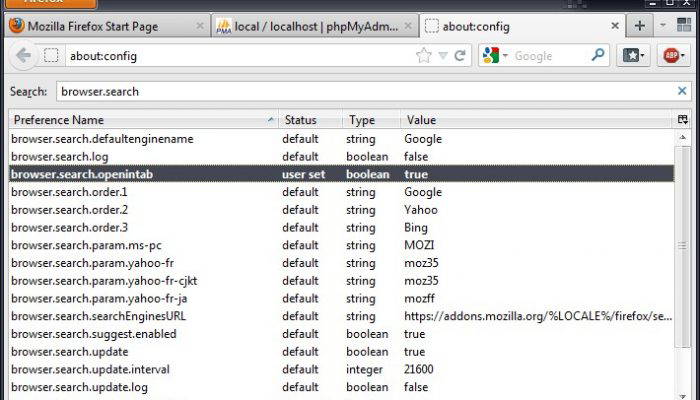This screenshot has height=400, width=700.
Task: Switch to Mozilla Firefox Start Page tab
Action: pos(107,26)
